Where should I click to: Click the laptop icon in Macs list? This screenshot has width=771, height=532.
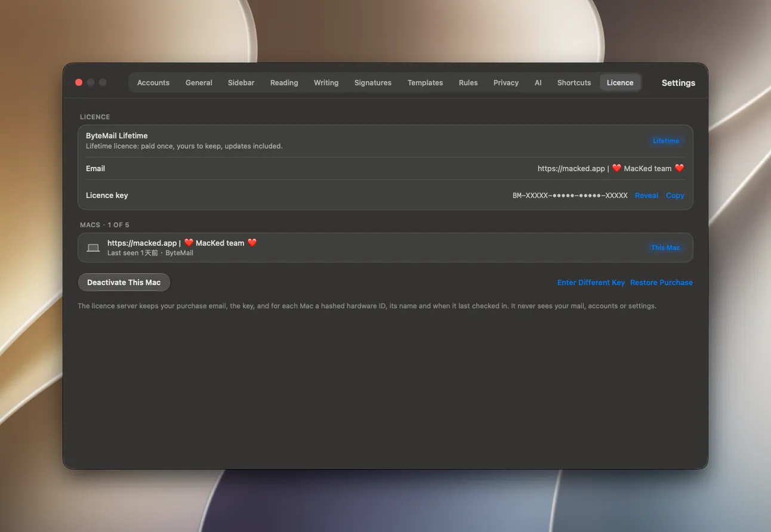click(x=93, y=248)
